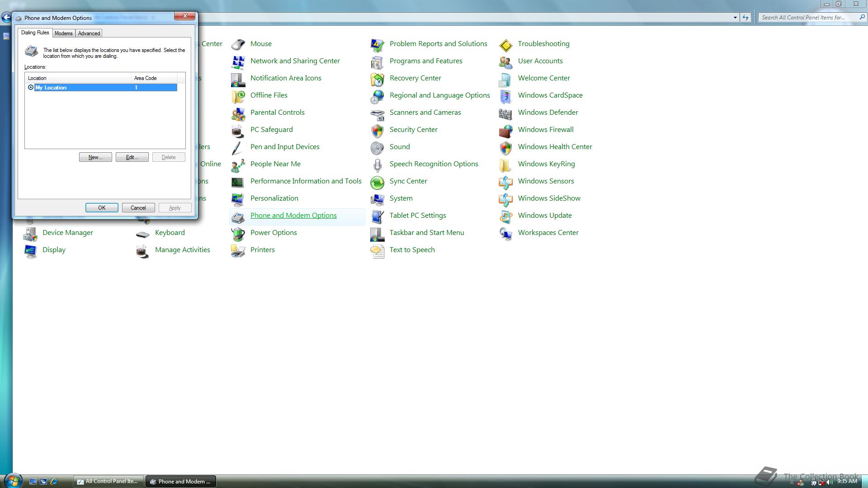
Task: Open the Phone and Modem Options link
Action: coord(293,216)
